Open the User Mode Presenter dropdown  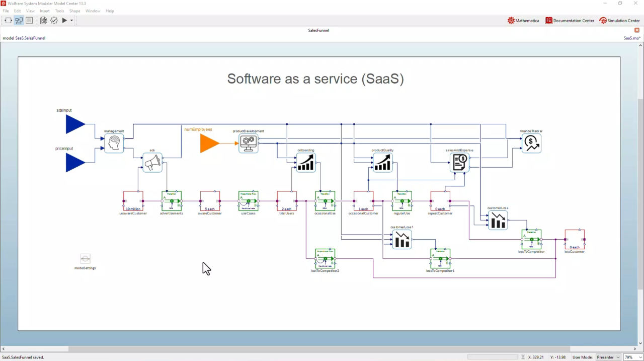(608, 357)
